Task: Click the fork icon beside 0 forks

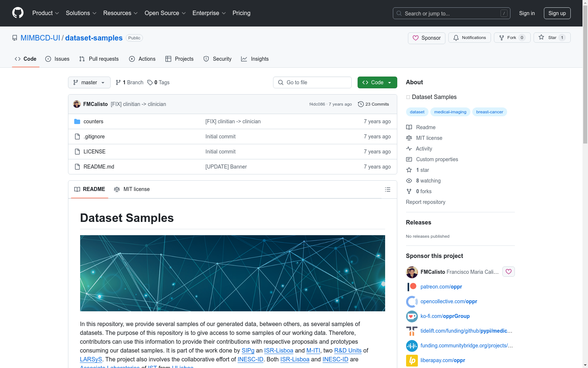Action: [409, 191]
